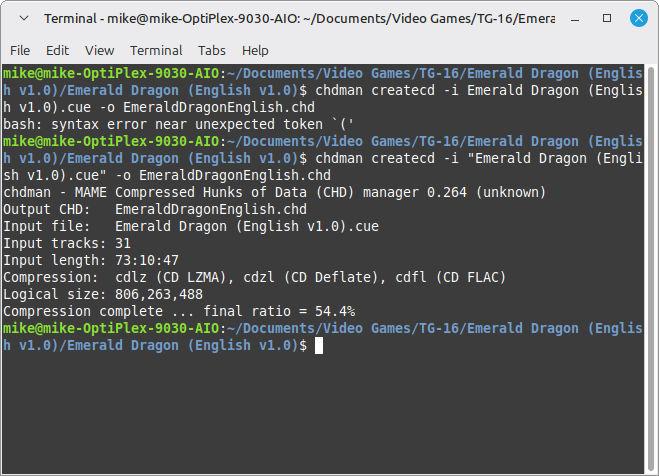Click the empty terminal area below the prompt
This screenshot has height=476, width=659.
point(329,410)
